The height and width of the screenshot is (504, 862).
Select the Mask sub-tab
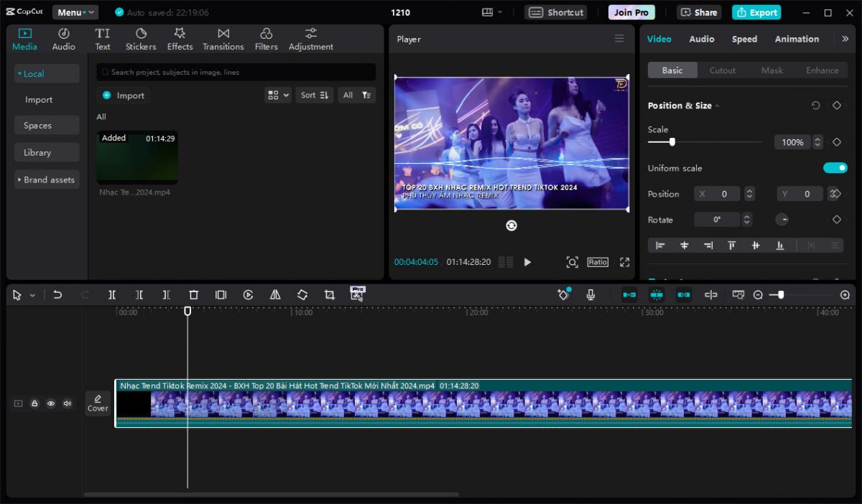click(x=772, y=70)
